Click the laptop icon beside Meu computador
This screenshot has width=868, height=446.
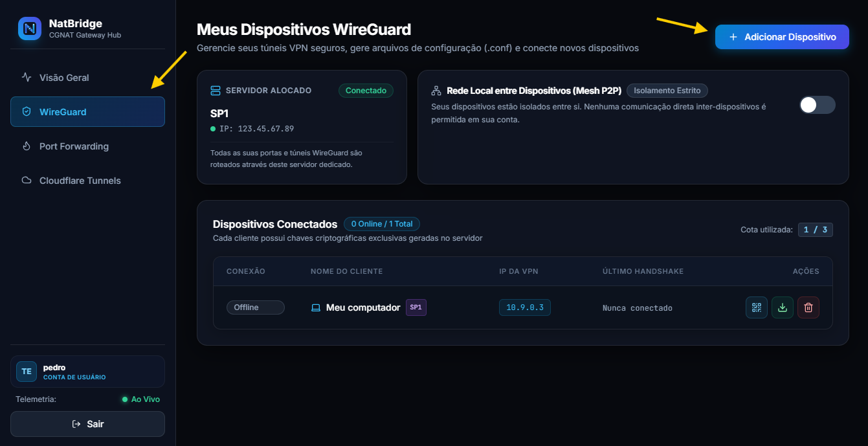click(x=316, y=308)
